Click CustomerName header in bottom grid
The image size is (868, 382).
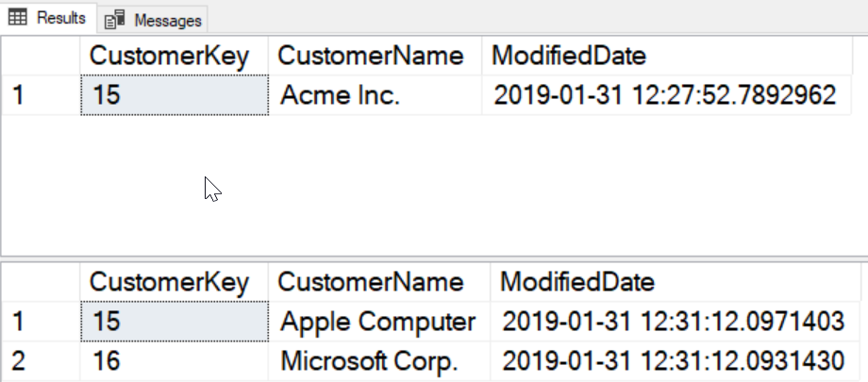375,282
